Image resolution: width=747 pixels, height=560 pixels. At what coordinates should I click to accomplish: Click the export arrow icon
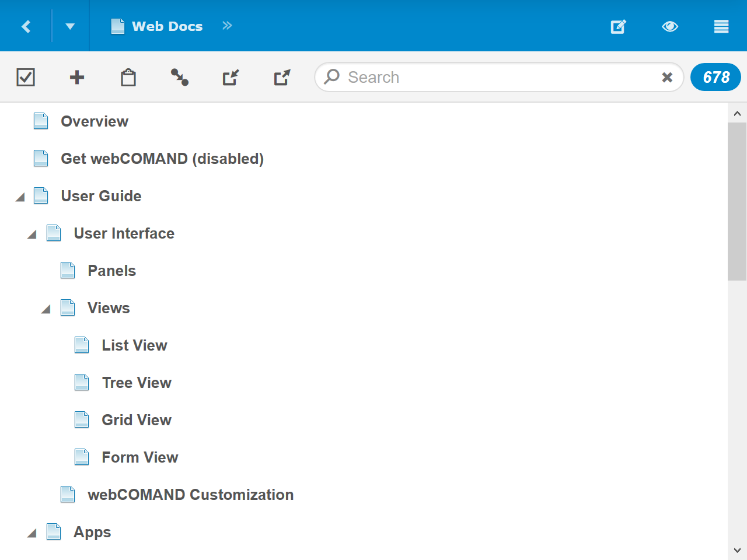[282, 77]
